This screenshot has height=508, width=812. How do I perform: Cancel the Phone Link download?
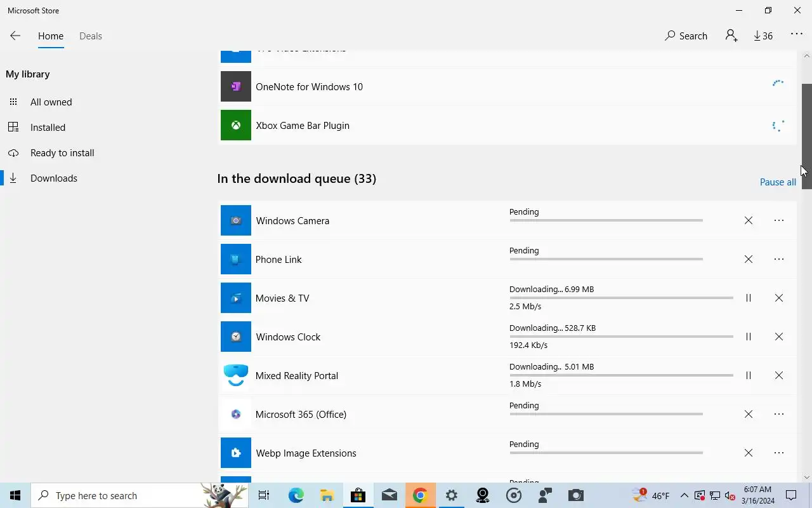[x=749, y=259]
